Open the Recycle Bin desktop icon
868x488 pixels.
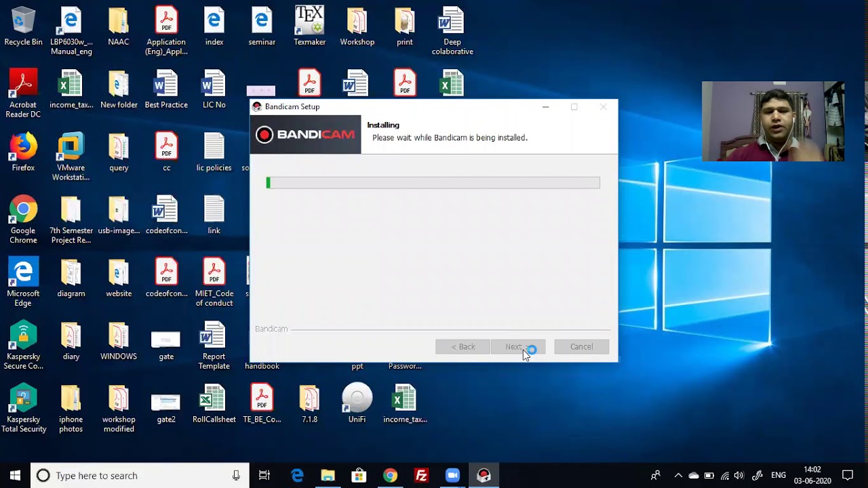23,27
